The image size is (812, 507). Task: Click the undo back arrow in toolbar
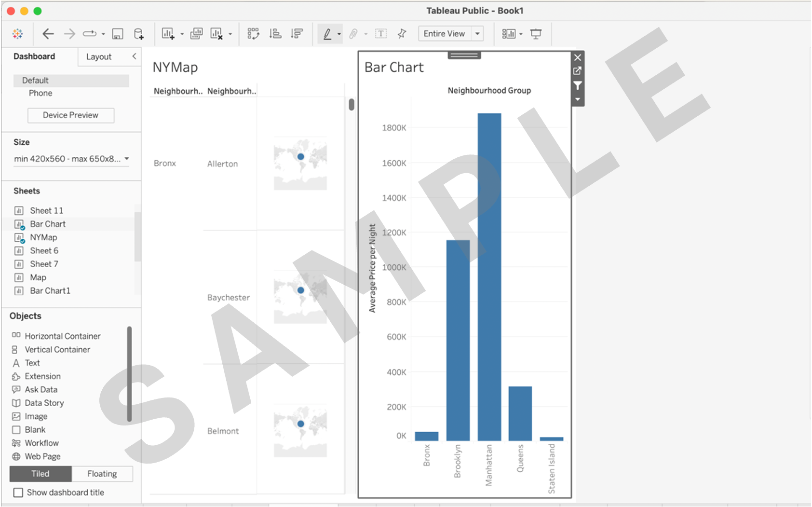click(48, 34)
